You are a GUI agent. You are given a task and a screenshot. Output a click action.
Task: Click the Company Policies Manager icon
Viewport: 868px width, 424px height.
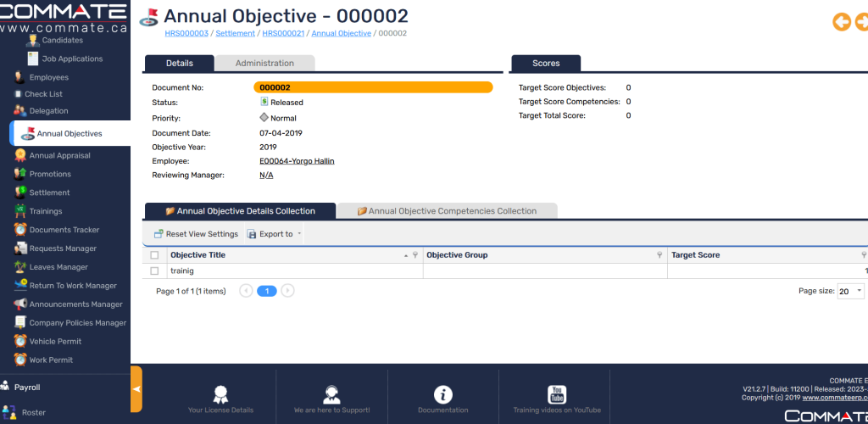pyautogui.click(x=20, y=323)
